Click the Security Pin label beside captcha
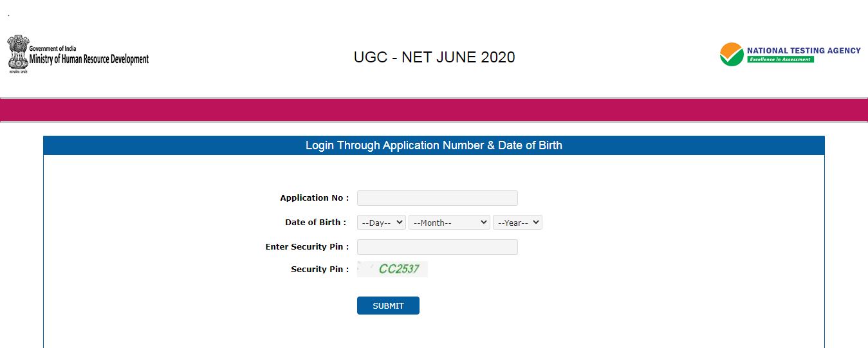 320,270
